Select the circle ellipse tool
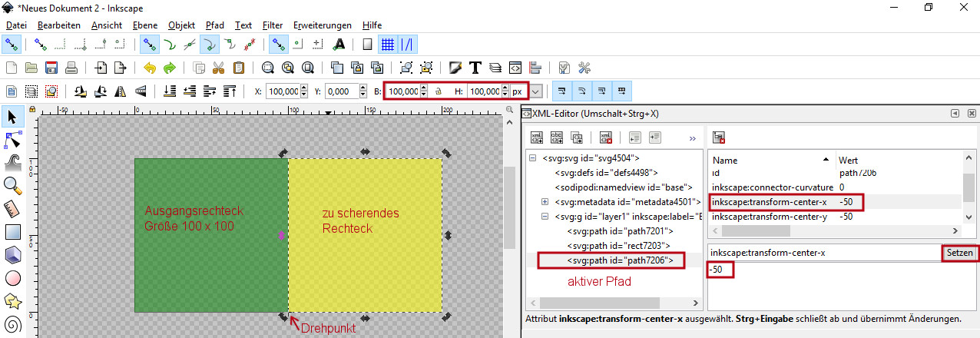This screenshot has height=338, width=980. (12, 277)
